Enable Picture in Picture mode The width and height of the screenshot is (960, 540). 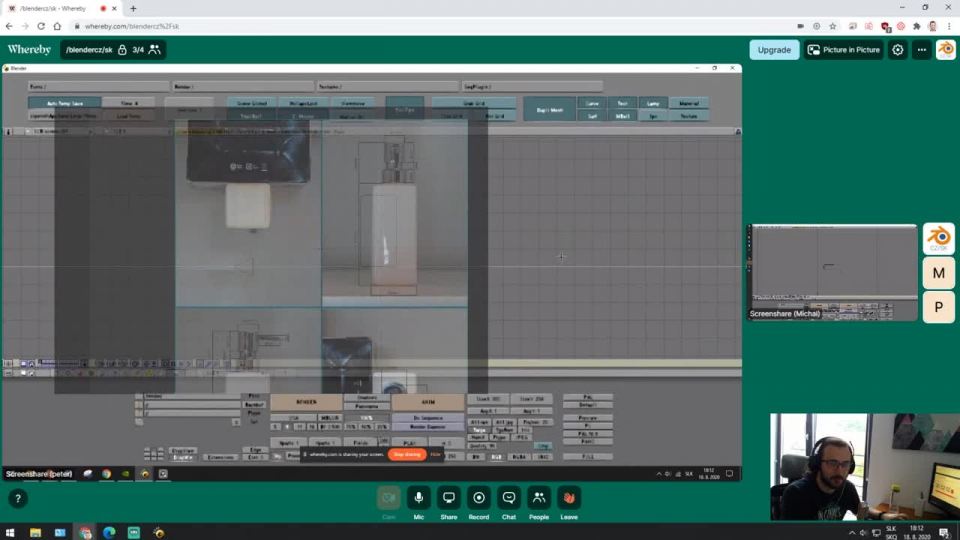coord(844,50)
